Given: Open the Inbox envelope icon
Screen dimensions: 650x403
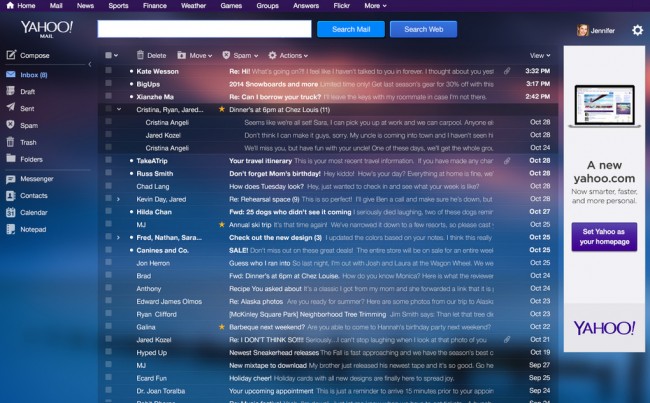Looking at the screenshot, I should tap(11, 75).
